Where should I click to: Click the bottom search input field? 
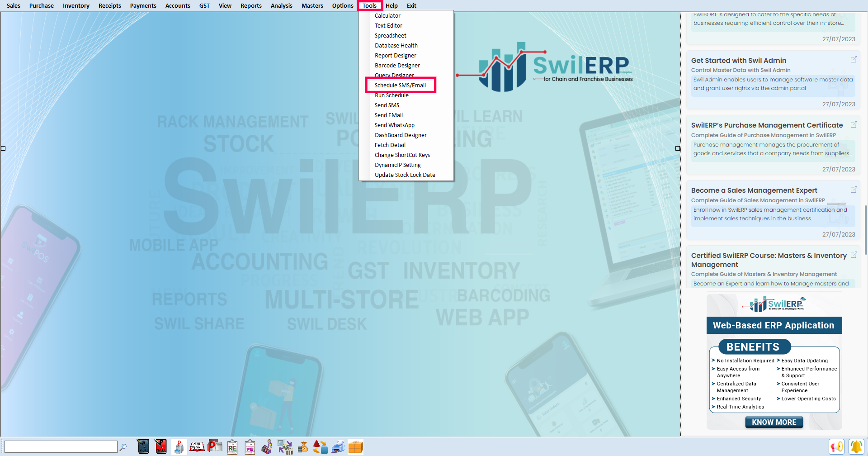coord(61,447)
